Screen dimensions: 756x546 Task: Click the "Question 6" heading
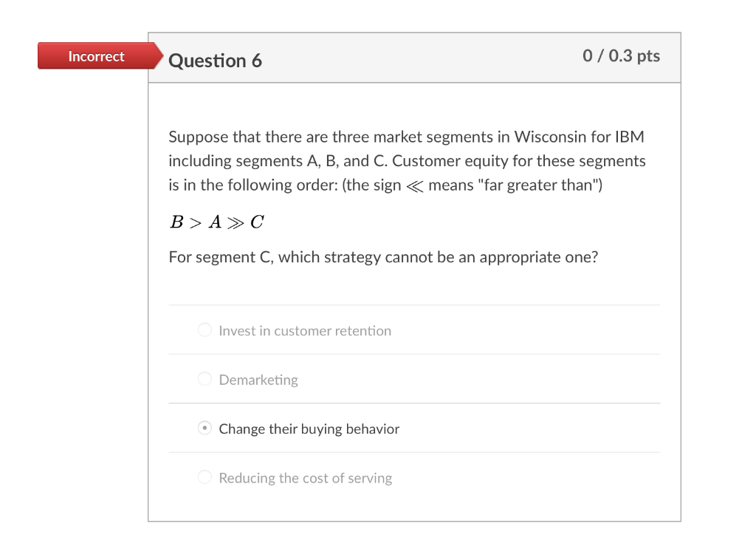[215, 61]
